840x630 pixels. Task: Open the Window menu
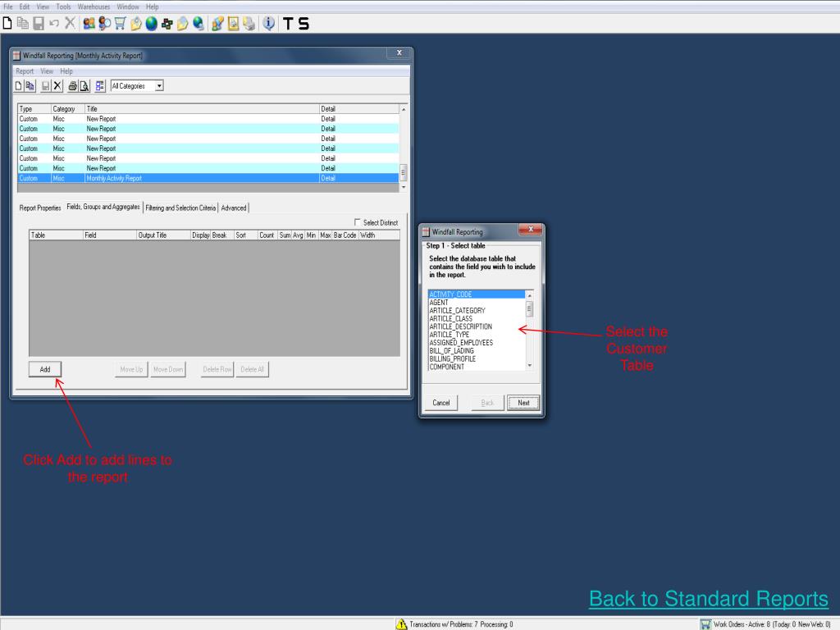127,7
